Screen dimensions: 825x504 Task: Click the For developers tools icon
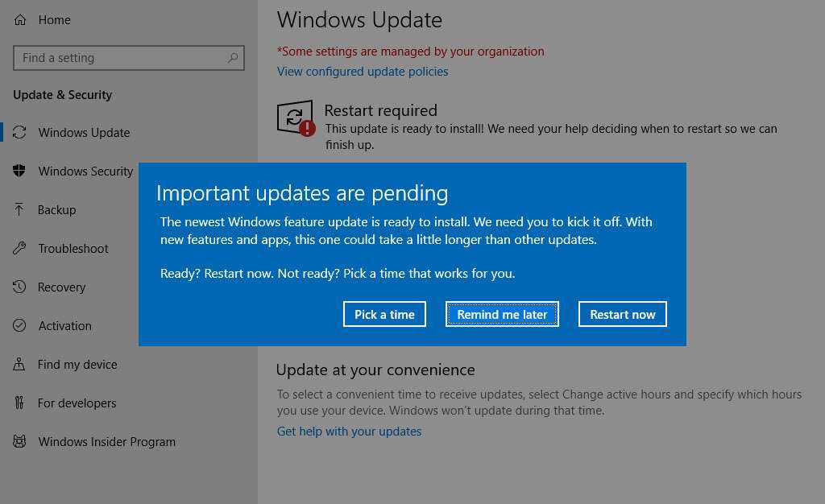click(19, 403)
